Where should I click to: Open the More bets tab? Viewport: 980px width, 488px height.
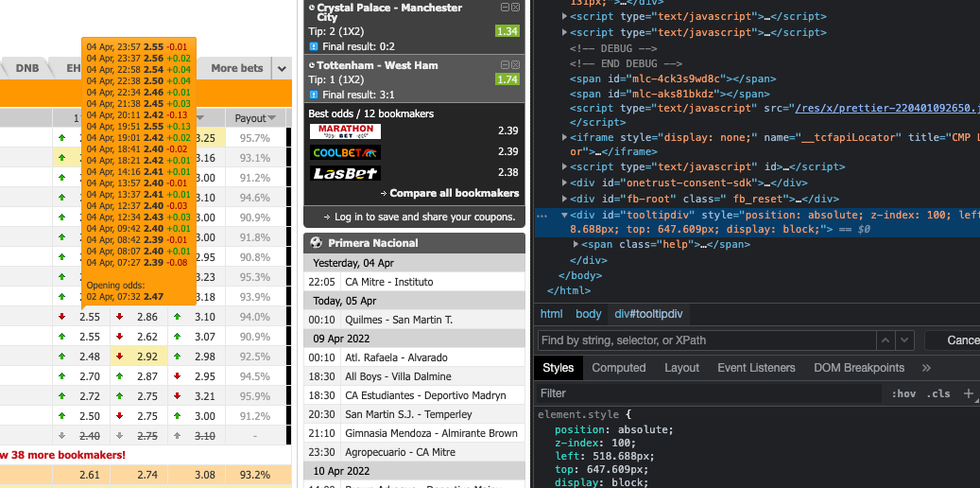(x=237, y=68)
